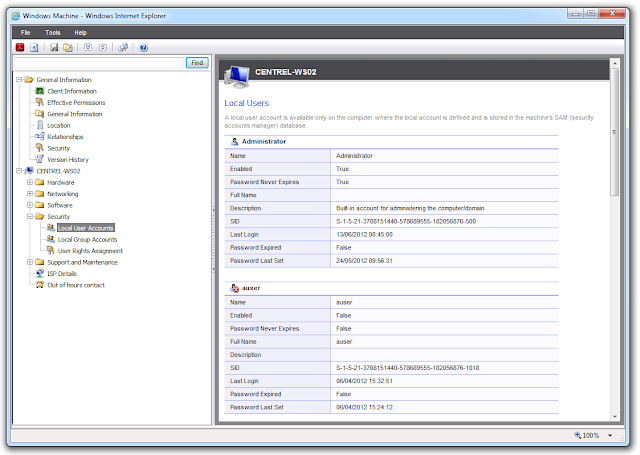Expand the Support and Maintenance folder

(30, 262)
